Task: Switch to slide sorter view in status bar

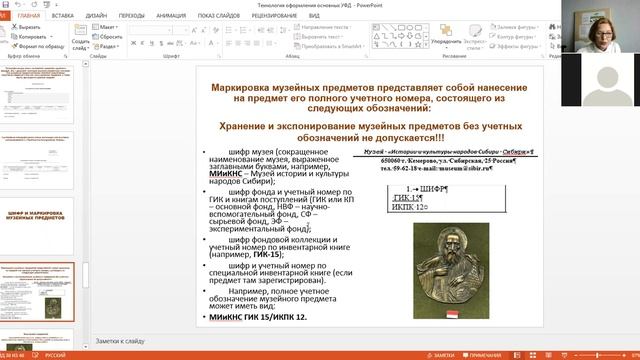Action: (x=533, y=355)
